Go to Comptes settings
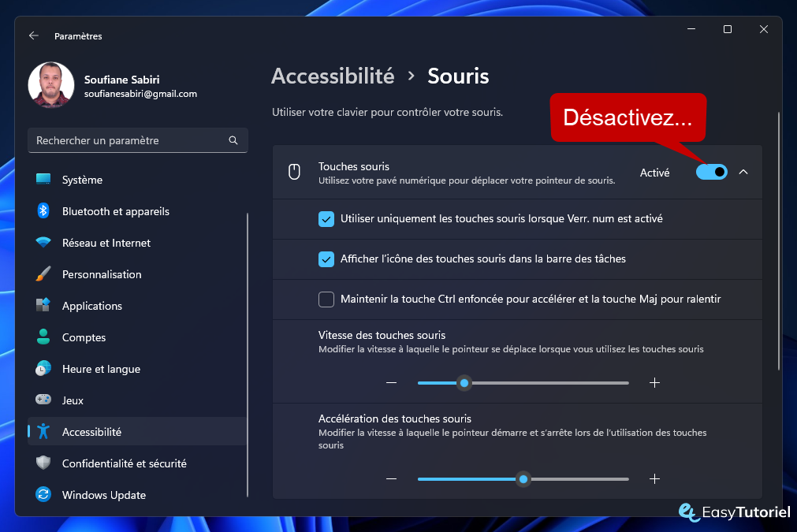Image resolution: width=797 pixels, height=532 pixels. (137, 337)
